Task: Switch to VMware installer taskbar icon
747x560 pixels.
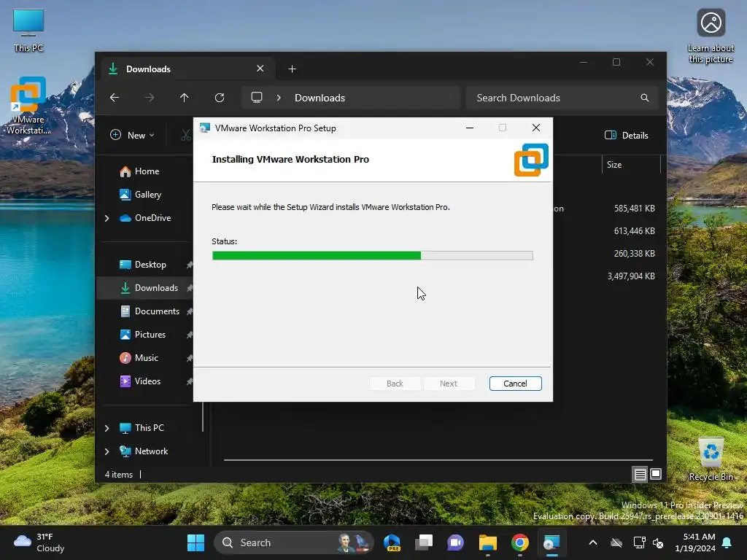Action: [x=551, y=542]
